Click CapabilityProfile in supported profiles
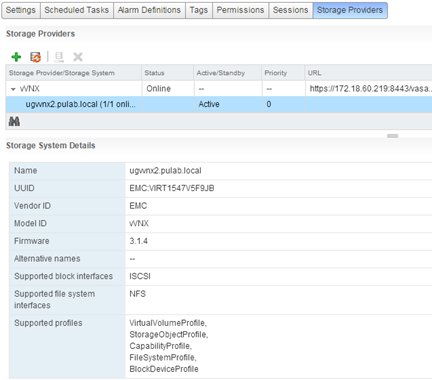The width and height of the screenshot is (432, 380). click(x=161, y=346)
